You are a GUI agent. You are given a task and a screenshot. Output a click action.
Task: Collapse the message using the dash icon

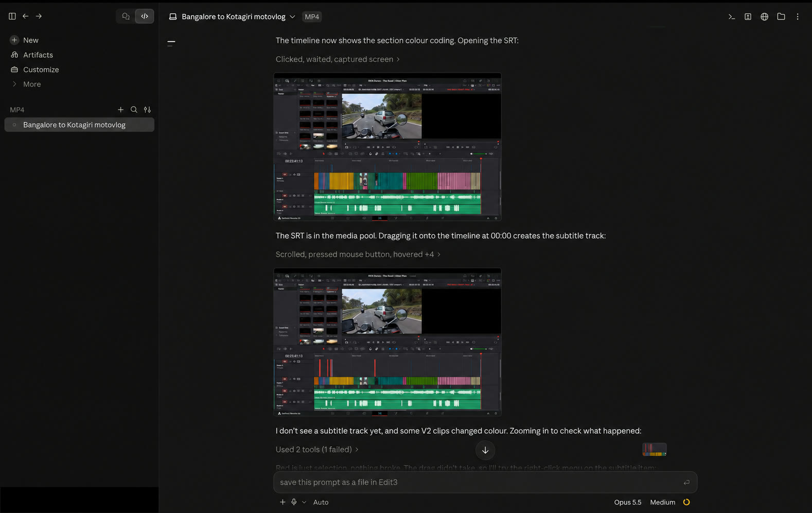click(171, 42)
